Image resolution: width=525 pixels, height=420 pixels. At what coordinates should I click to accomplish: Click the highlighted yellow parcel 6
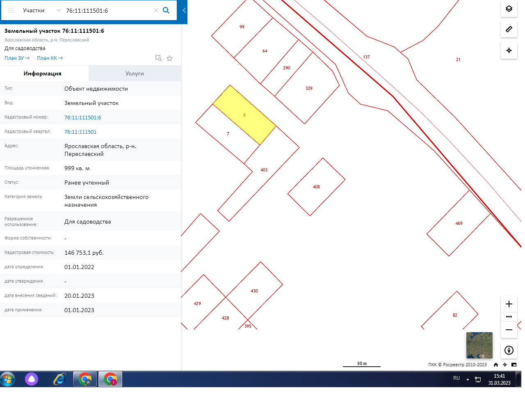point(244,115)
